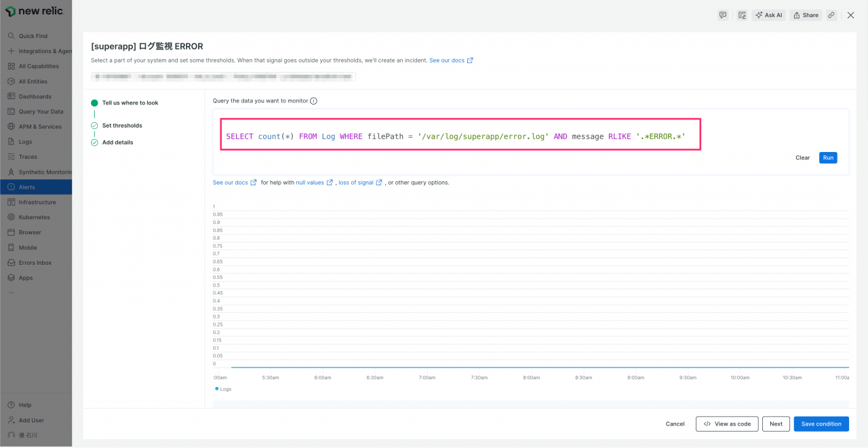Expand the sidebar more options ellipsis
The image size is (868, 448).
pos(10,293)
